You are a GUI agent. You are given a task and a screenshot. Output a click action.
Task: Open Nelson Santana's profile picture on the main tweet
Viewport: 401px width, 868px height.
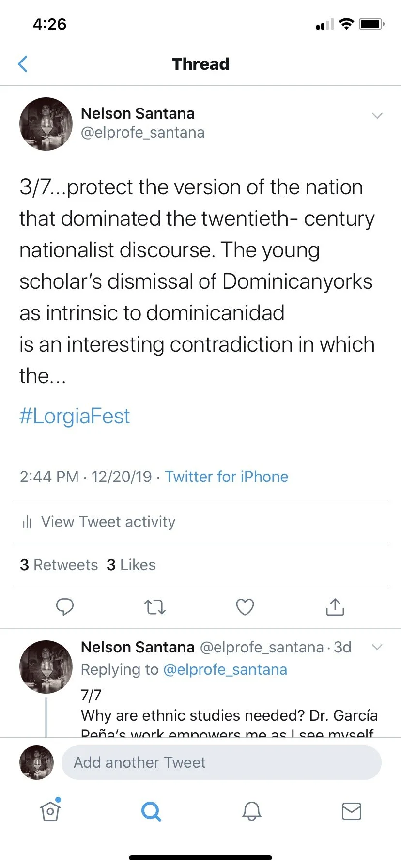[x=46, y=124]
